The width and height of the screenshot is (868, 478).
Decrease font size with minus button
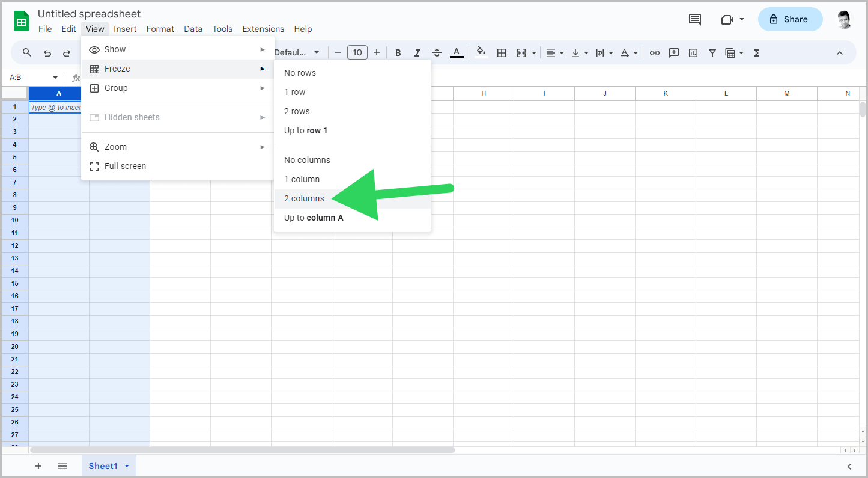pyautogui.click(x=338, y=53)
